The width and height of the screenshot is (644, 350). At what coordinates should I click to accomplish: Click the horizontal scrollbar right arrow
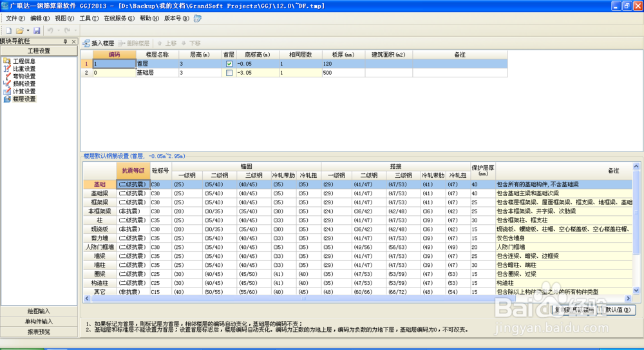(x=629, y=298)
